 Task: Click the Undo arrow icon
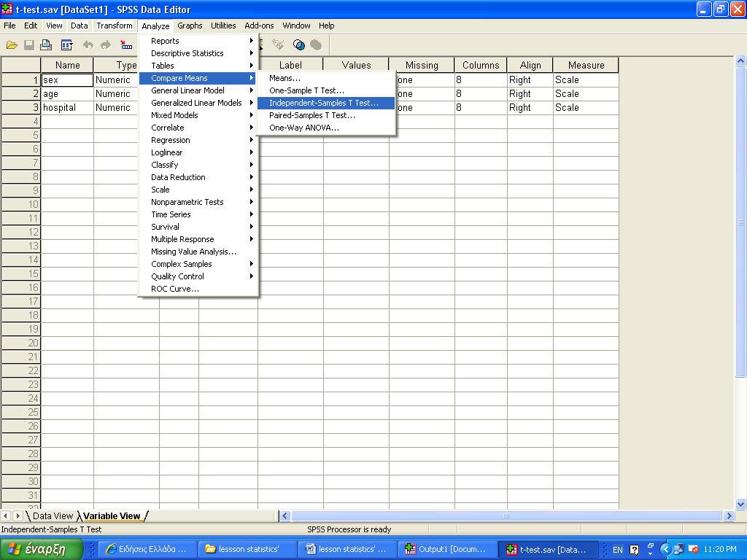pyautogui.click(x=88, y=45)
